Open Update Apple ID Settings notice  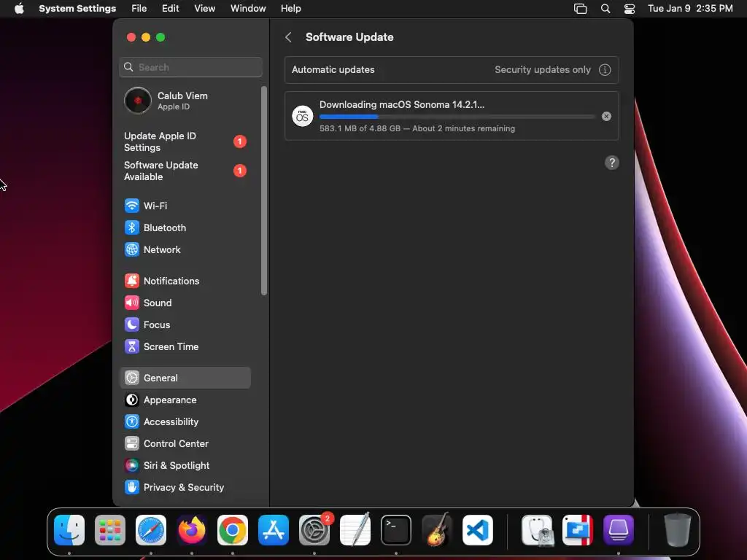click(185, 142)
